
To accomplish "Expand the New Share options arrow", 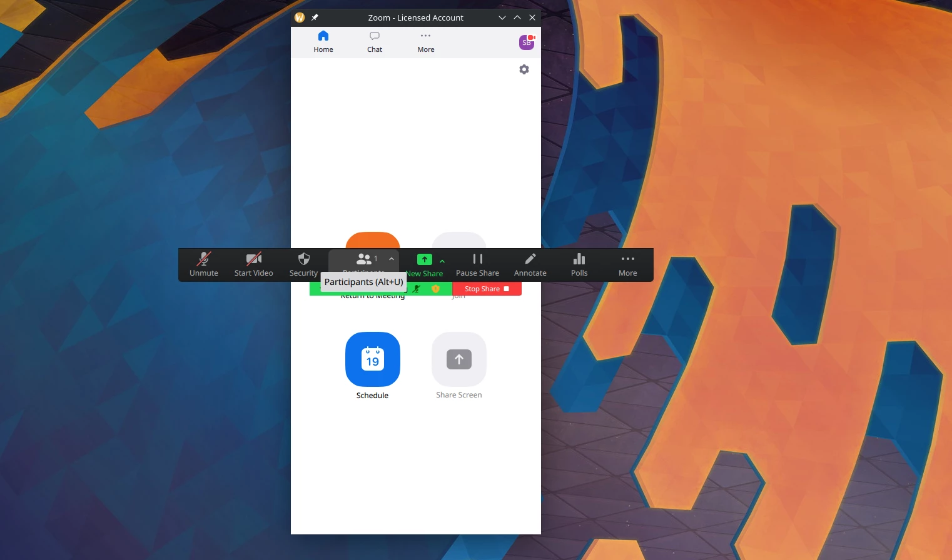I will click(x=442, y=261).
